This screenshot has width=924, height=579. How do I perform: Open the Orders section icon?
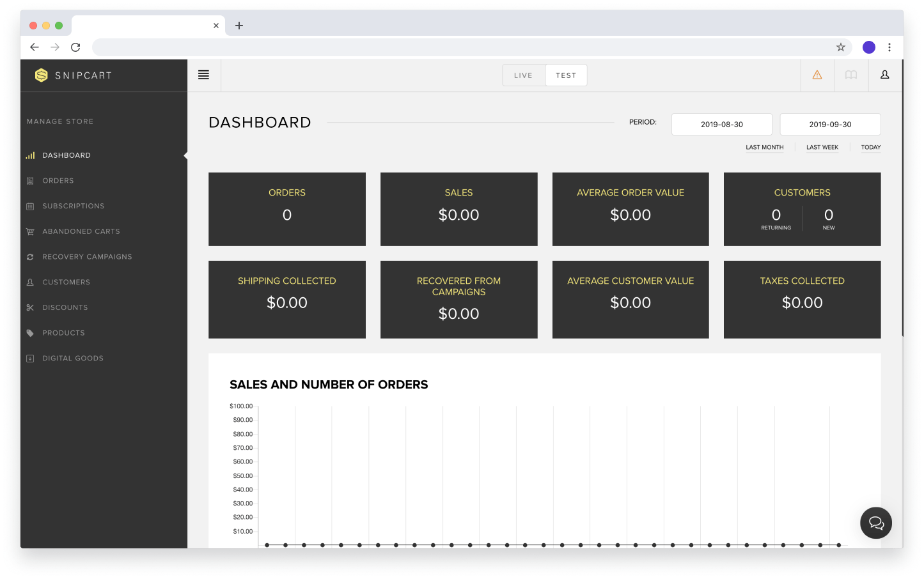[30, 180]
